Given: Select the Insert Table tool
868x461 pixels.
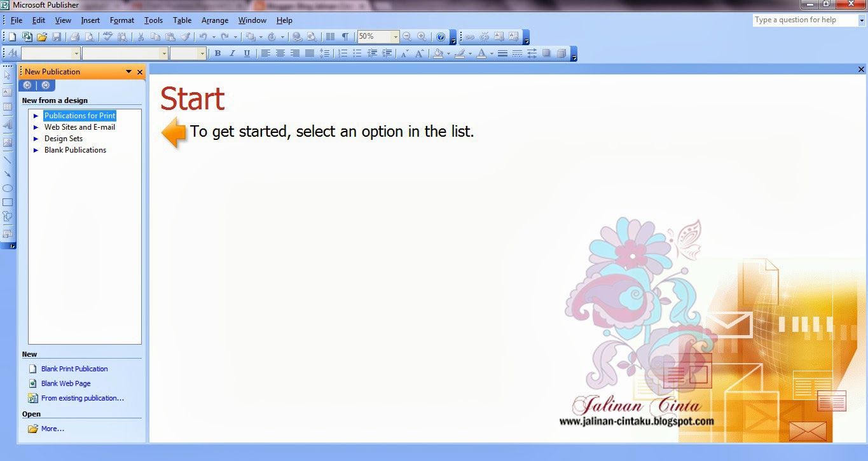Looking at the screenshot, I should click(8, 107).
